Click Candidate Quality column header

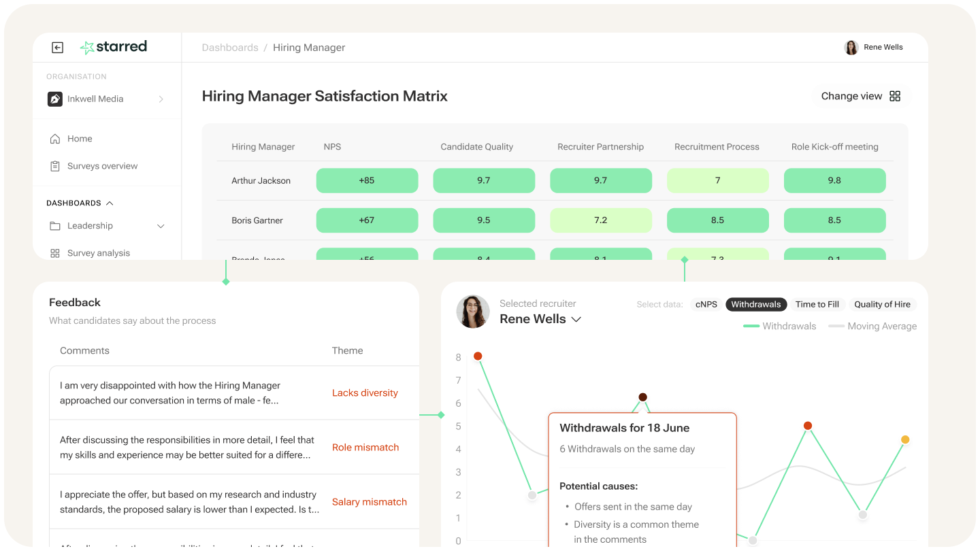click(477, 147)
